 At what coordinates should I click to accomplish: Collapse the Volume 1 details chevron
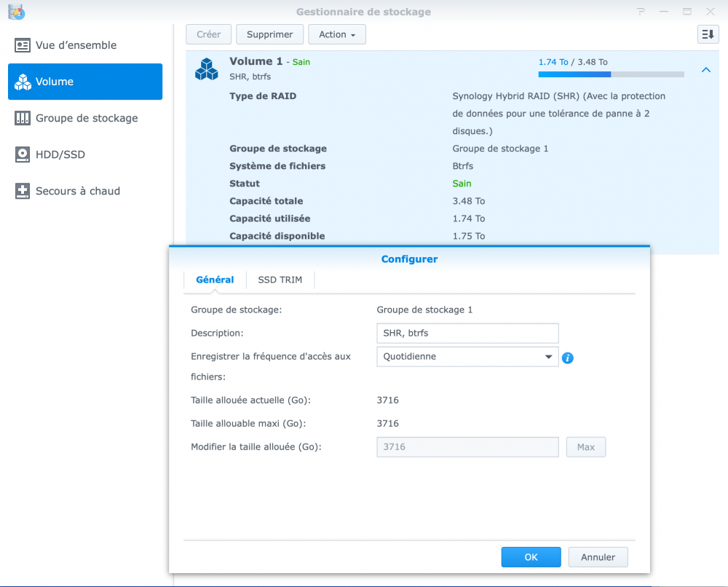click(x=705, y=70)
